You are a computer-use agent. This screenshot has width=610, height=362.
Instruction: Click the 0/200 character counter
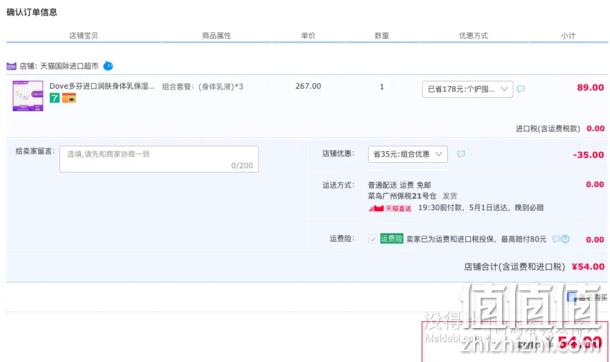click(242, 166)
